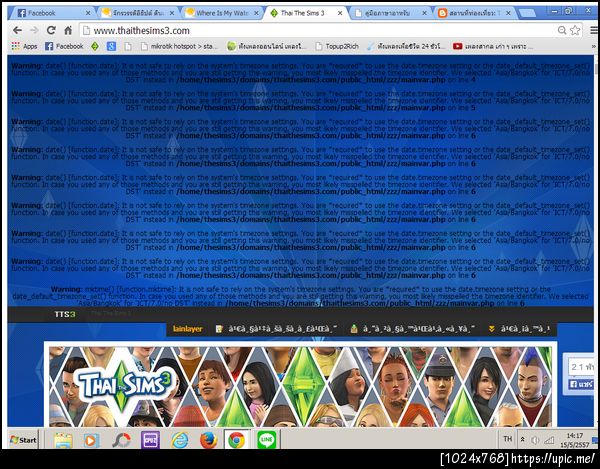Open Windows Explorer from the taskbar

(x=63, y=440)
